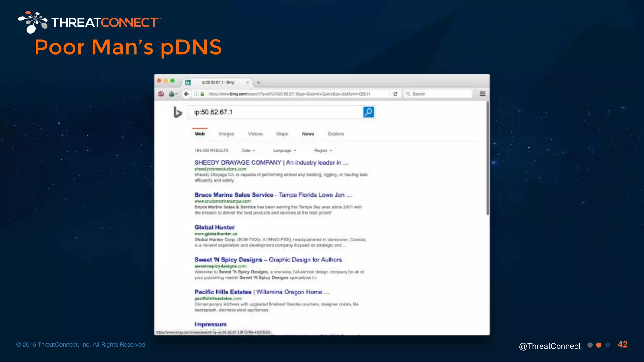This screenshot has height=362, width=644.
Task: Click the second extension icon beside the S icon
Action: tap(172, 94)
